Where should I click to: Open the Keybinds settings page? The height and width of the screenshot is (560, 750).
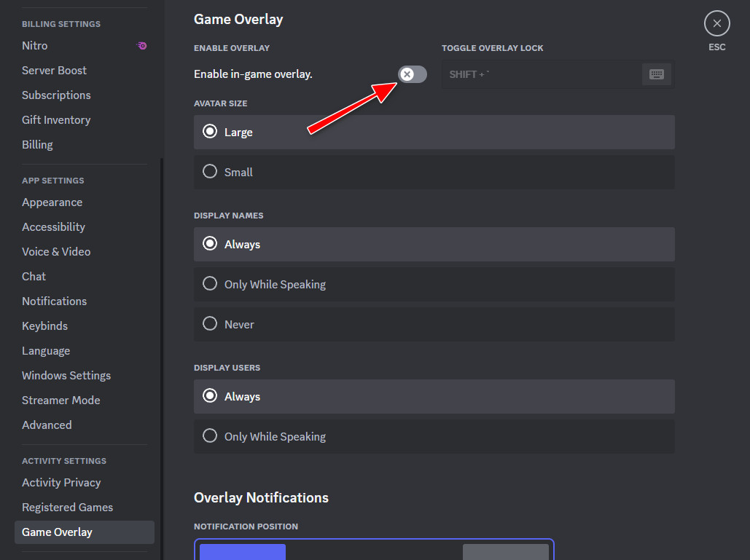click(x=44, y=326)
